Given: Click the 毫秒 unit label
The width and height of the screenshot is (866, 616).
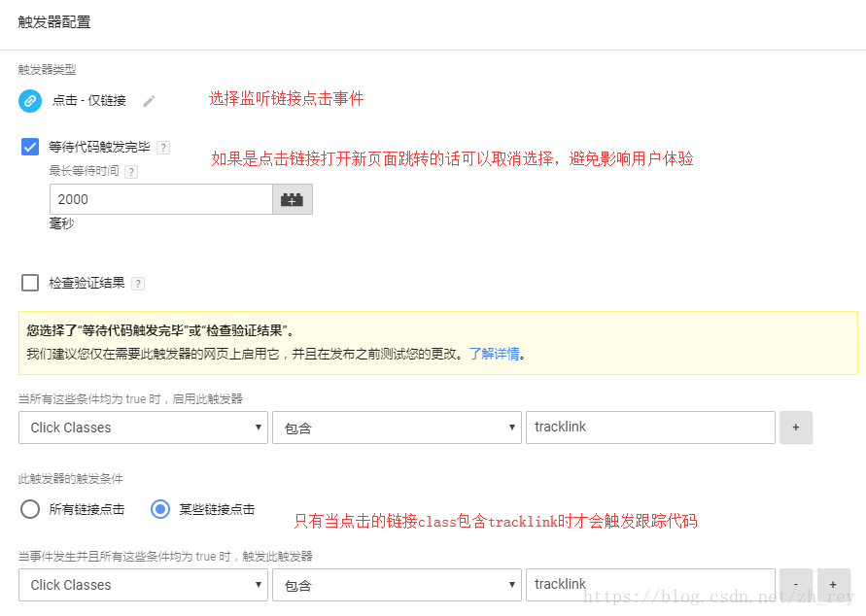Looking at the screenshot, I should (x=61, y=223).
